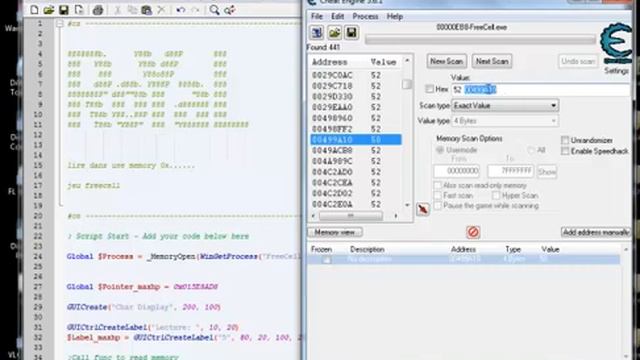Open Cheat Engine Process menu
The image size is (640, 360).
365,17
